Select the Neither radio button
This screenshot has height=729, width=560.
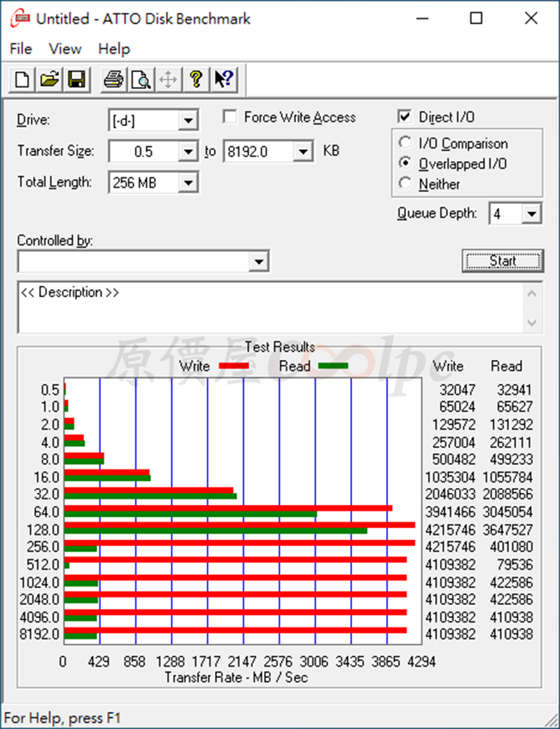[x=405, y=183]
